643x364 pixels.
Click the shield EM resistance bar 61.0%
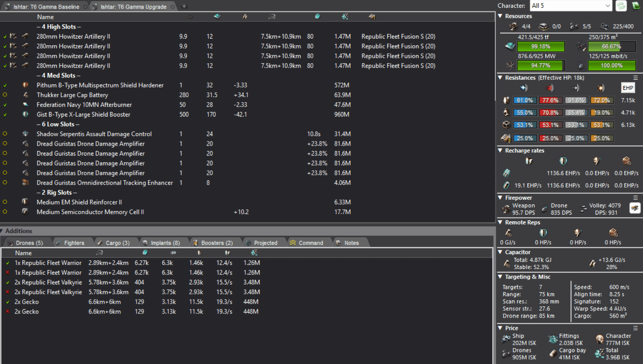coord(525,100)
